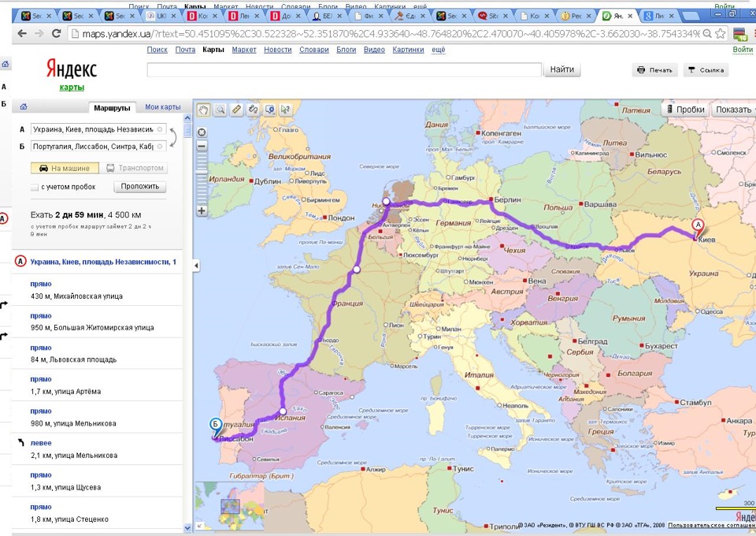Clear the point A address field
The width and height of the screenshot is (756, 536).
point(160,129)
